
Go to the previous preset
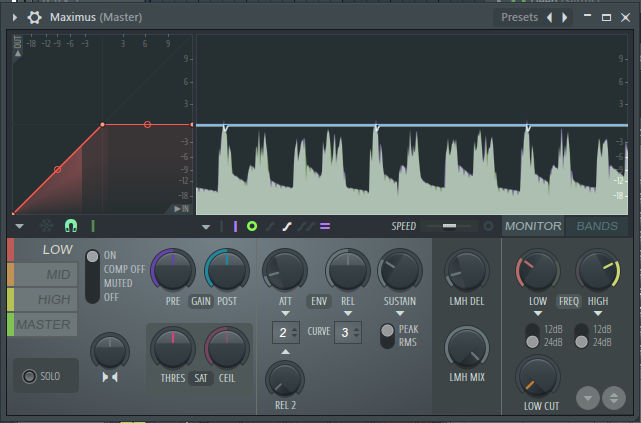(x=549, y=17)
